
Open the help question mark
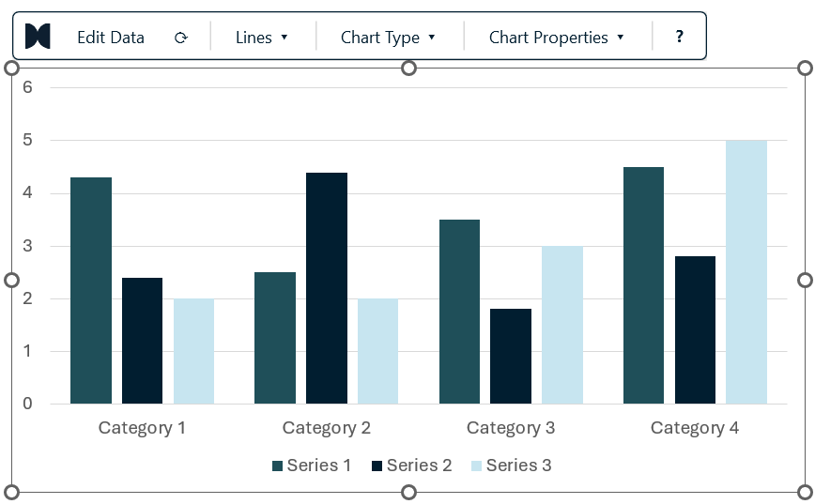[x=680, y=37]
